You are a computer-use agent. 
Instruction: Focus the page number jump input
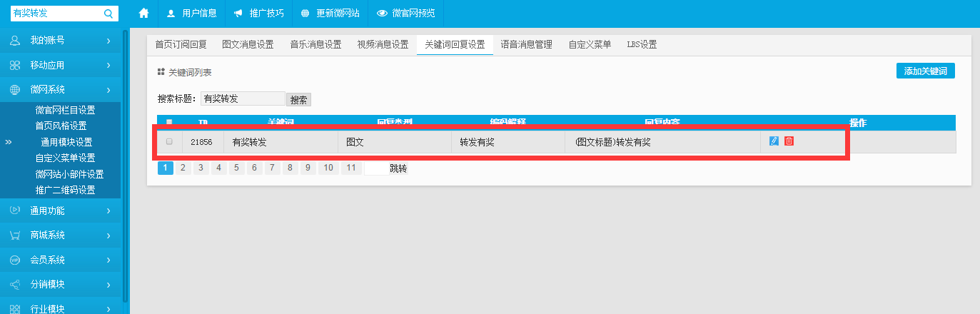(x=375, y=168)
